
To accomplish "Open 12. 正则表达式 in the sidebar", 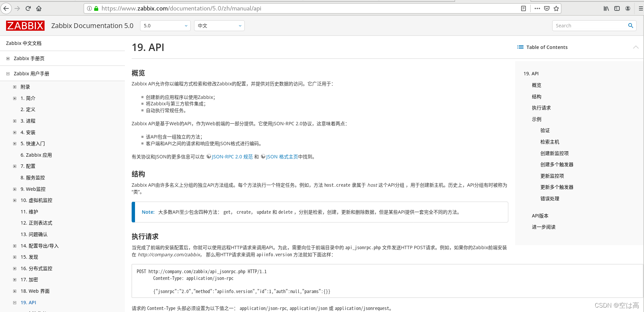I will tap(36, 223).
